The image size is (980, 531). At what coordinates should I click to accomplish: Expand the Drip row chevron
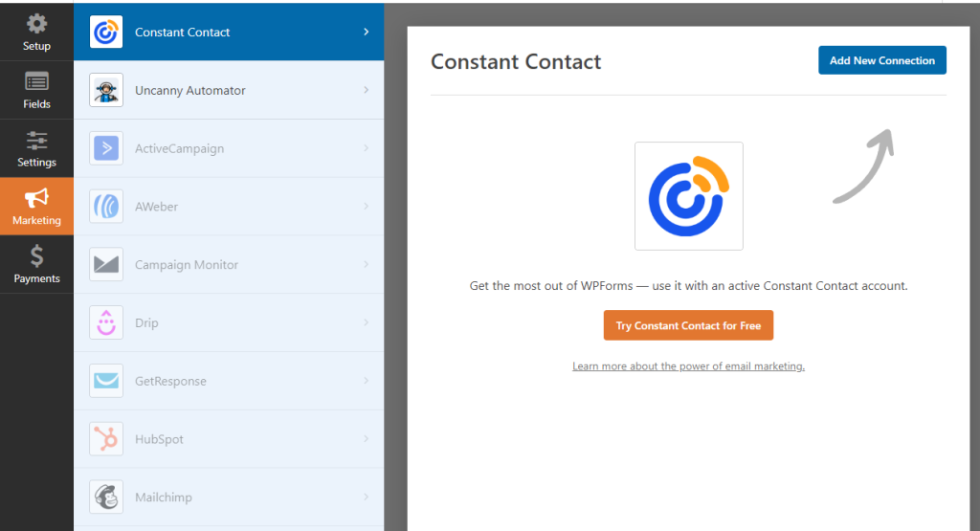(367, 322)
